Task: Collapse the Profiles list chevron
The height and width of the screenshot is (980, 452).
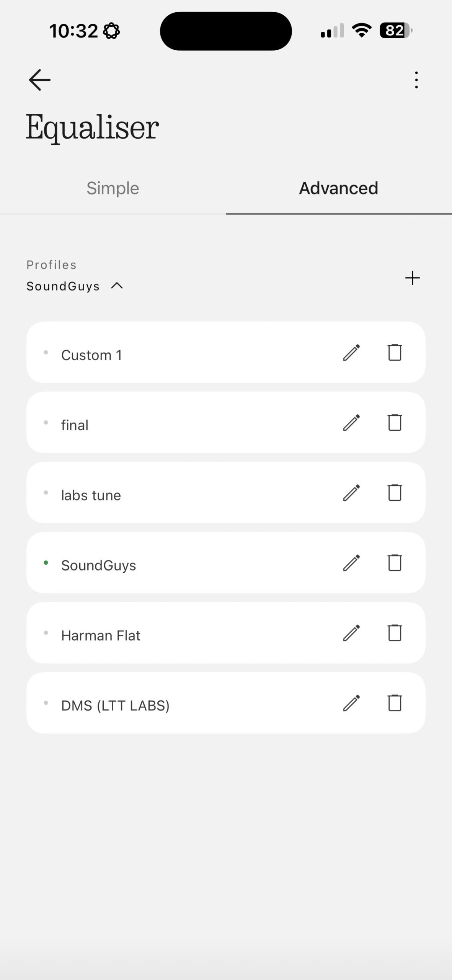Action: (x=117, y=286)
